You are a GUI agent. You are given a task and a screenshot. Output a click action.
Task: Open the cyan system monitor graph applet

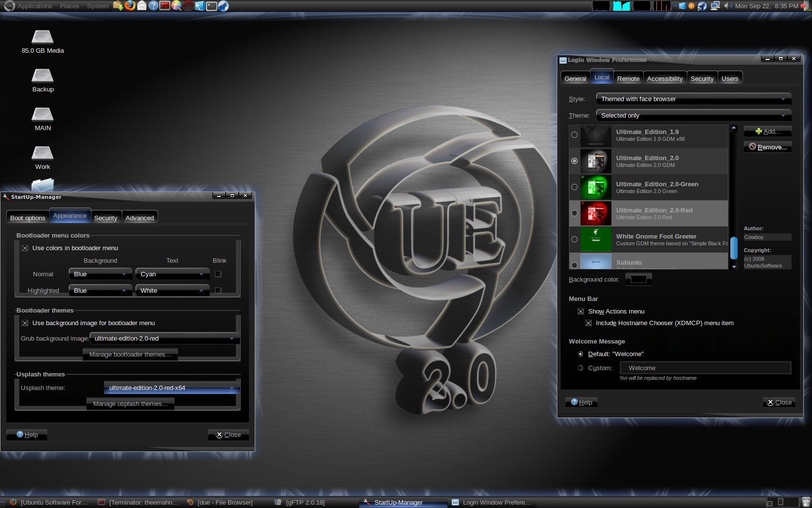point(622,6)
